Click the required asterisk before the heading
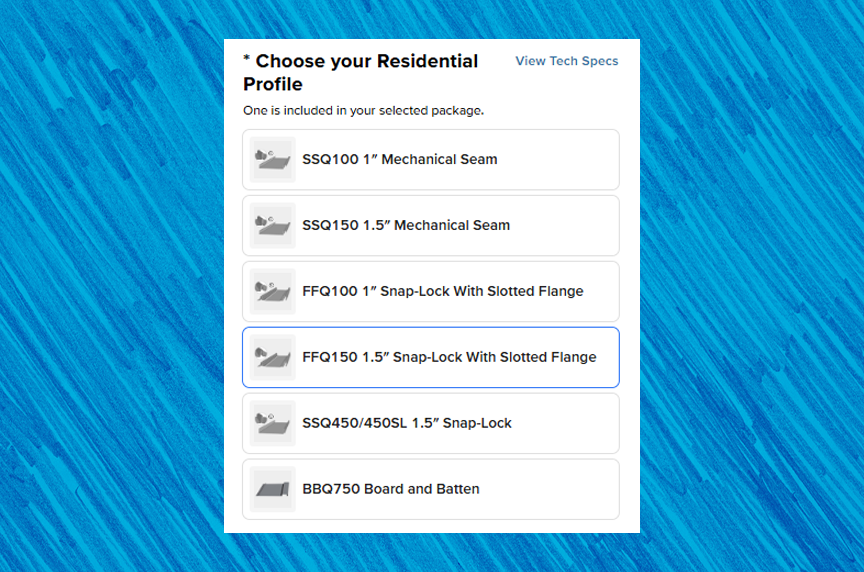This screenshot has height=572, width=864. [247, 61]
